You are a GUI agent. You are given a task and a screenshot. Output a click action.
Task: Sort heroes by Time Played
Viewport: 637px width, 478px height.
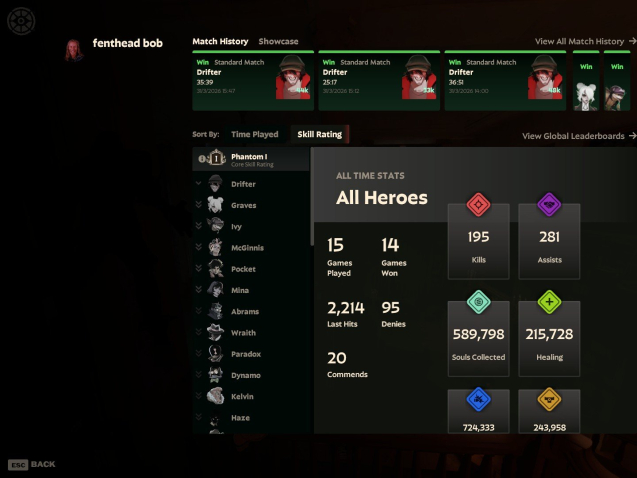pyautogui.click(x=255, y=134)
